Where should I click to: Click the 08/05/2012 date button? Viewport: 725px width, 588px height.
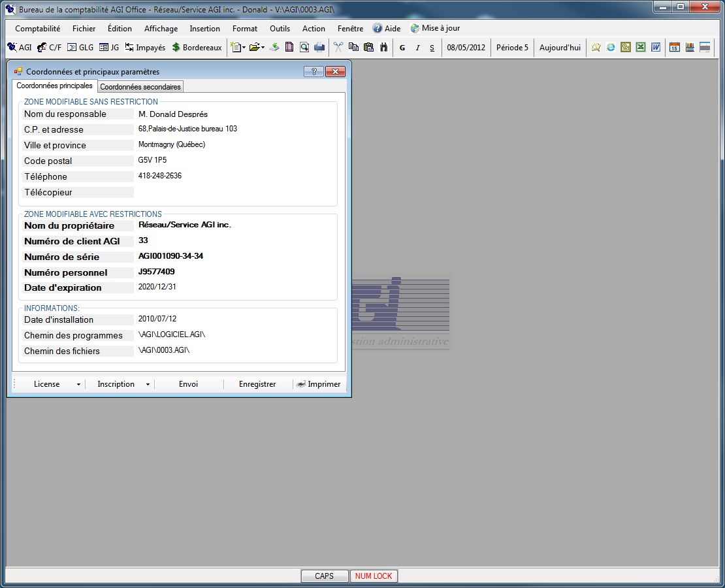pyautogui.click(x=466, y=48)
